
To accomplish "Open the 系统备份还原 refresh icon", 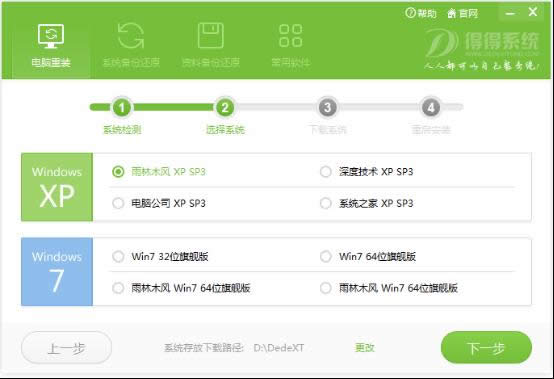I will (131, 36).
